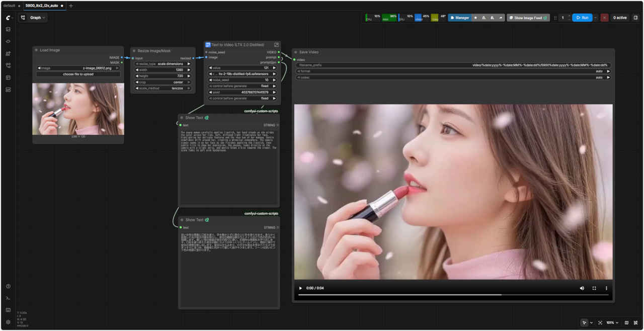Switch to the default workflow tab
644x331 pixels.
10,6
